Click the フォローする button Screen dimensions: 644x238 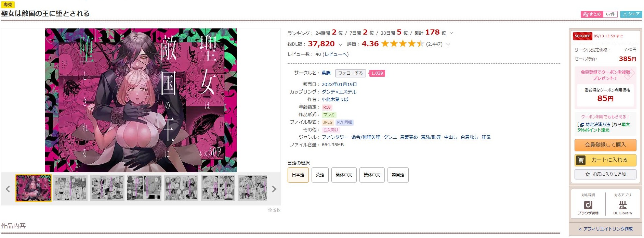pyautogui.click(x=350, y=73)
